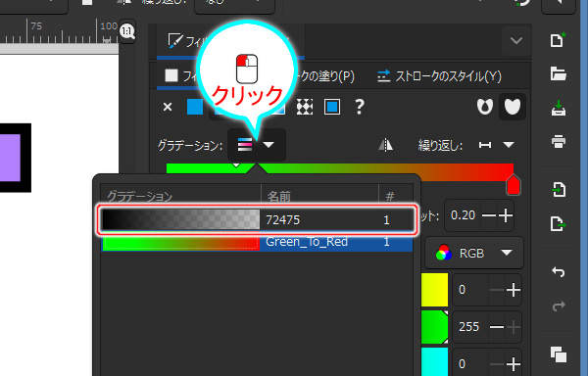Set the nonzero fill rule (solid heart)
The width and height of the screenshot is (588, 376).
[x=513, y=107]
